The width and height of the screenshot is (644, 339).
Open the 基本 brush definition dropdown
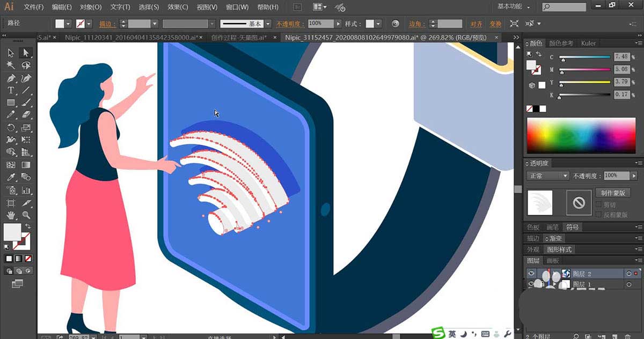269,24
